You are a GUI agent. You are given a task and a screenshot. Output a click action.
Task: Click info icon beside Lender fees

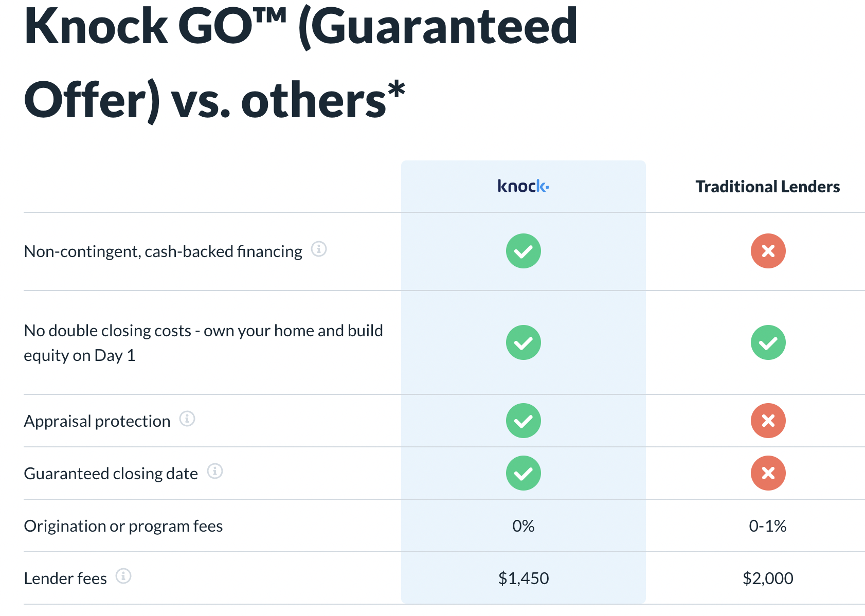point(123,576)
